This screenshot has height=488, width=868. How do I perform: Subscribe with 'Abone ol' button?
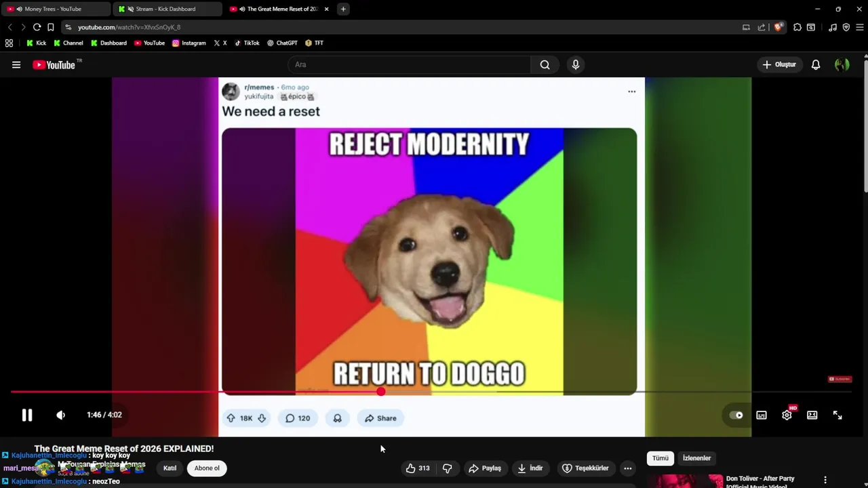(x=207, y=468)
